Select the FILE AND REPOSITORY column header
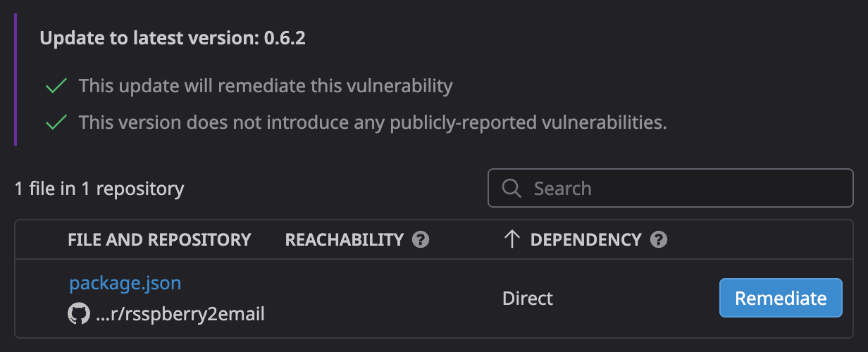Viewport: 868px width, 352px height. point(159,239)
